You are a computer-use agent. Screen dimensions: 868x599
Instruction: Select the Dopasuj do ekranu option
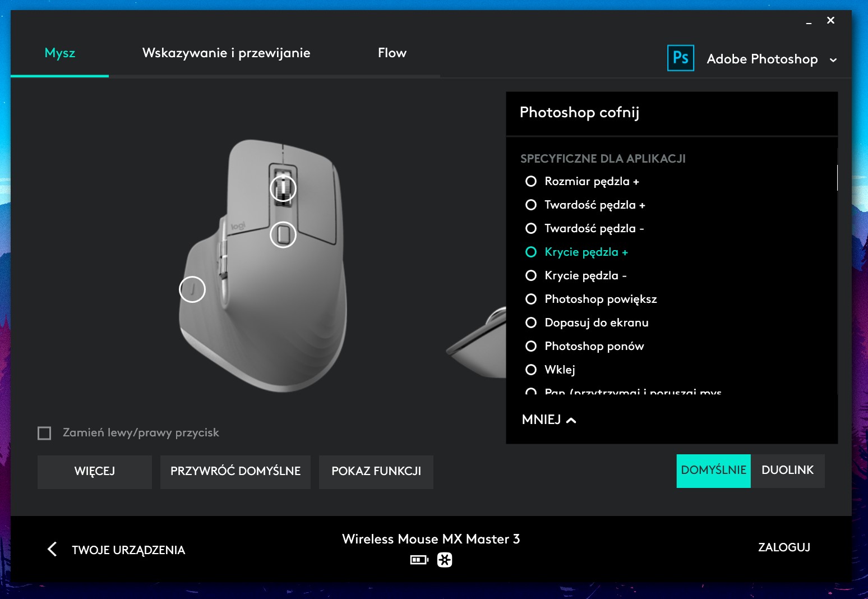[587, 322]
